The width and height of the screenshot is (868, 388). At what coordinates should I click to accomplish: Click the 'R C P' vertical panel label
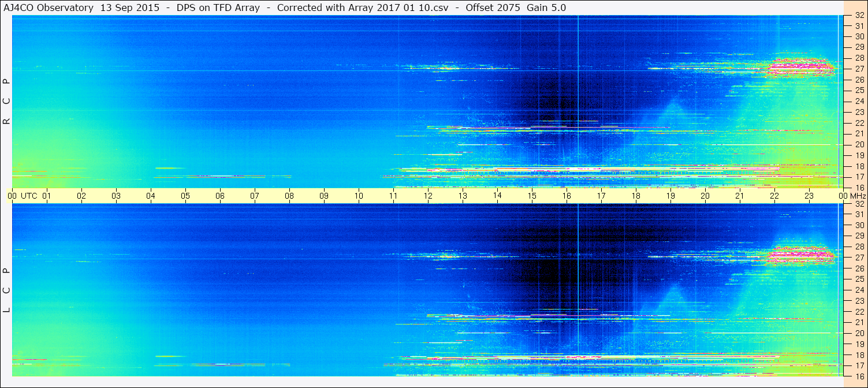click(x=6, y=102)
